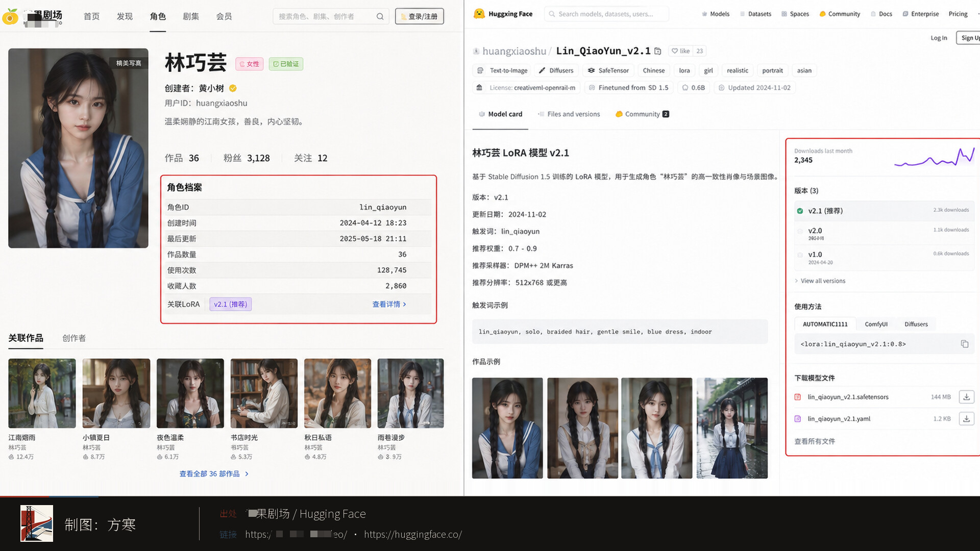Click the v2.1 (推荐) LoRA tag in 角色档案
Image resolution: width=980 pixels, height=551 pixels.
click(231, 304)
